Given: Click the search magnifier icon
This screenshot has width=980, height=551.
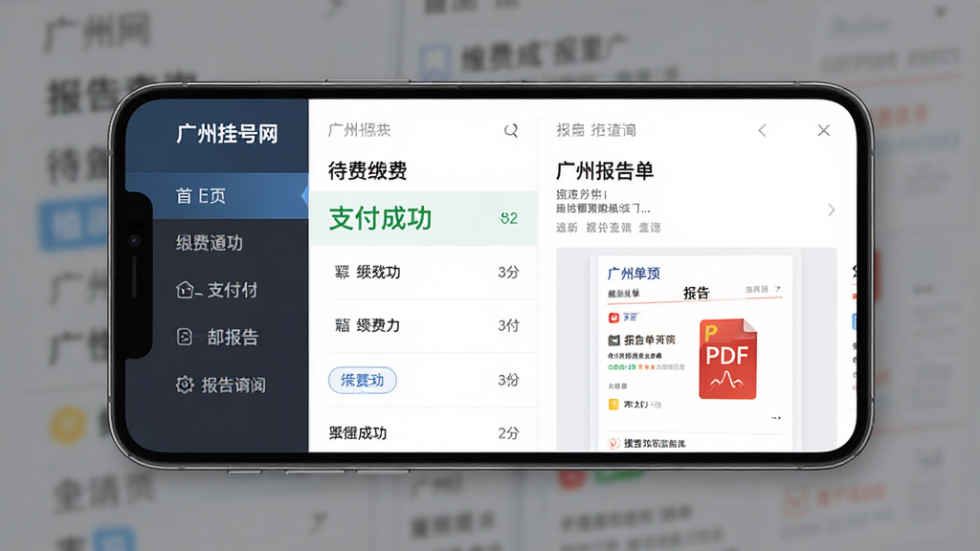Looking at the screenshot, I should [x=511, y=130].
